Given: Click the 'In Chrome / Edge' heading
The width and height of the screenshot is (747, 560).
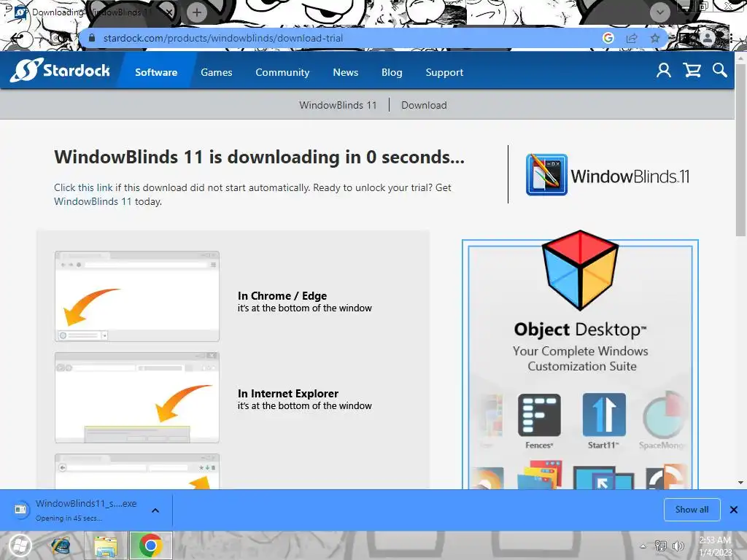Looking at the screenshot, I should tap(282, 296).
